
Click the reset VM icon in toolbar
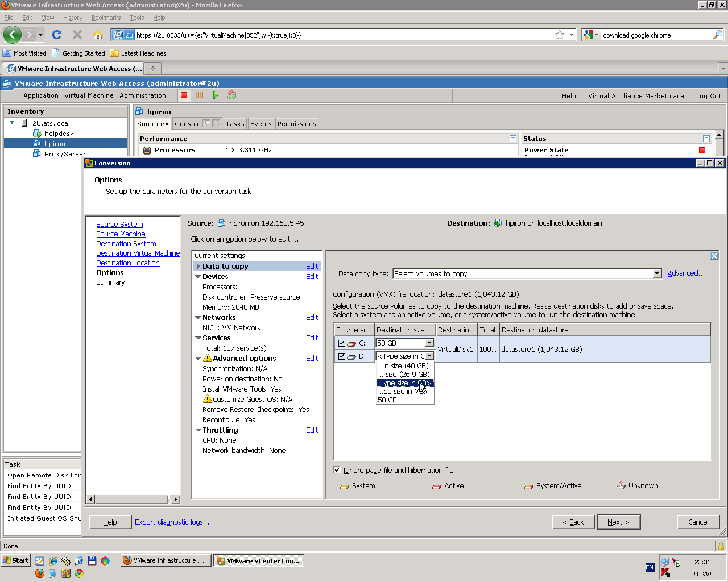coord(231,95)
